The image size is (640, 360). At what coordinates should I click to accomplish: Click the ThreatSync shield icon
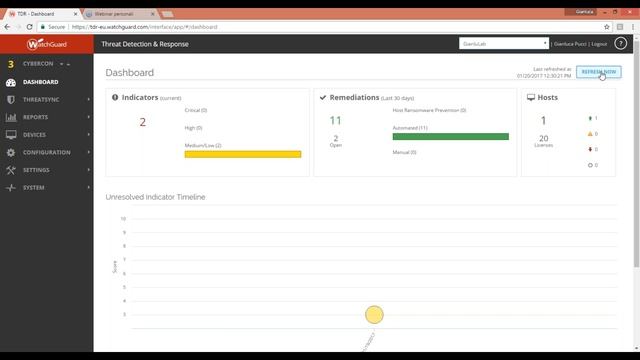click(11, 100)
